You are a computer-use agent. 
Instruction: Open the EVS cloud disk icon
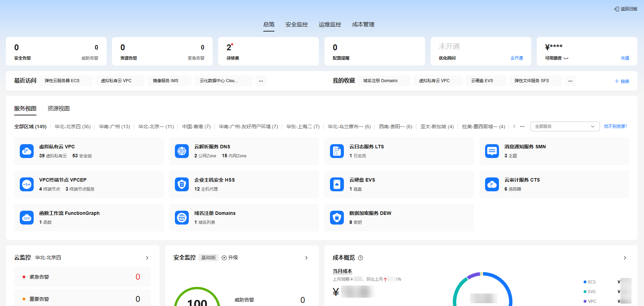(337, 184)
